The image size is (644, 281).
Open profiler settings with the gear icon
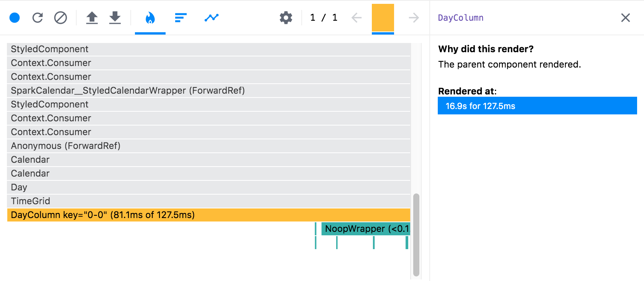[x=286, y=17]
